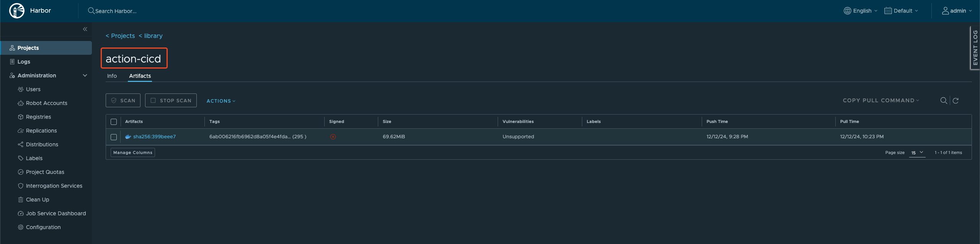Click the SCAN button
Screen dimensions: 980x244
pos(123,100)
